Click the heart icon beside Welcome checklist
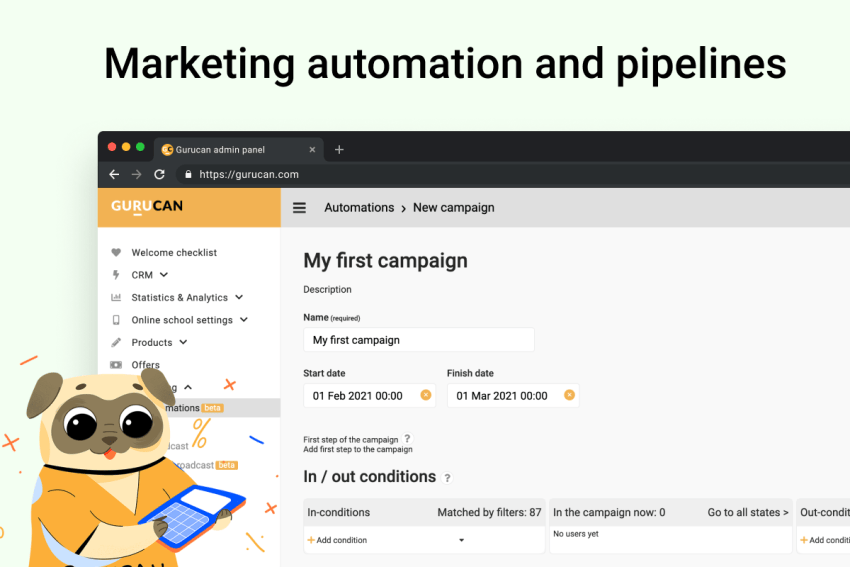Image resolution: width=850 pixels, height=567 pixels. (116, 253)
